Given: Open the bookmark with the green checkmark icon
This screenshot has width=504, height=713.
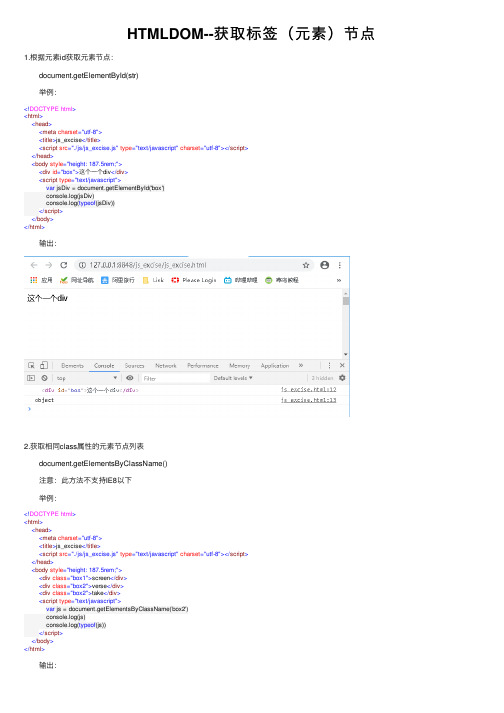Looking at the screenshot, I should [x=76, y=280].
